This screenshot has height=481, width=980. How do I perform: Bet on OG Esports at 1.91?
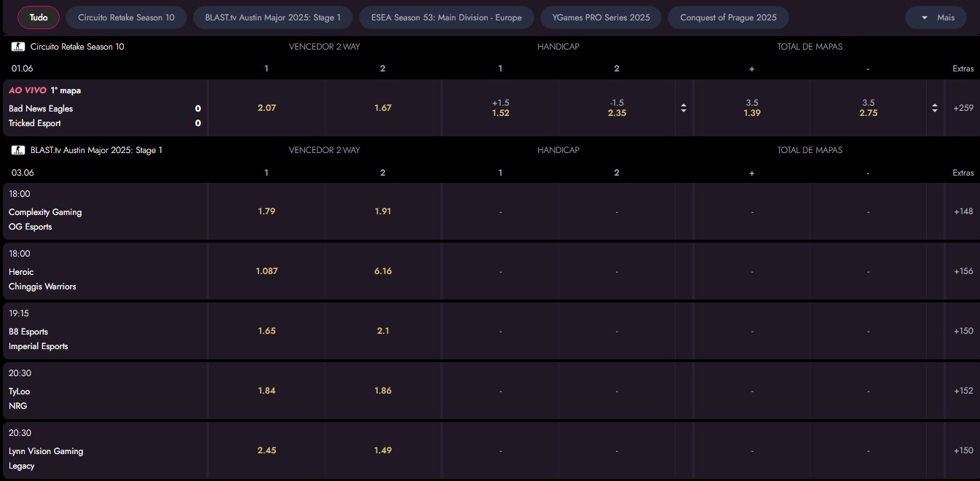[383, 211]
